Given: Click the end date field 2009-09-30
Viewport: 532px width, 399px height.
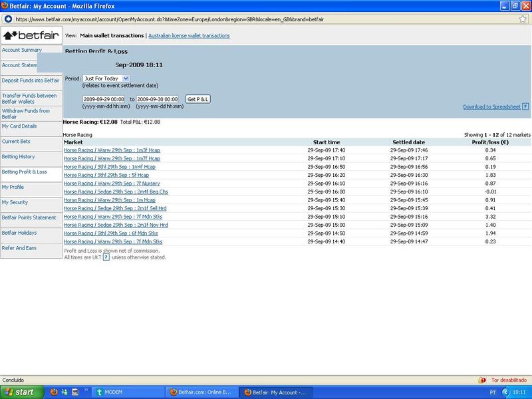Looking at the screenshot, I should 157,99.
